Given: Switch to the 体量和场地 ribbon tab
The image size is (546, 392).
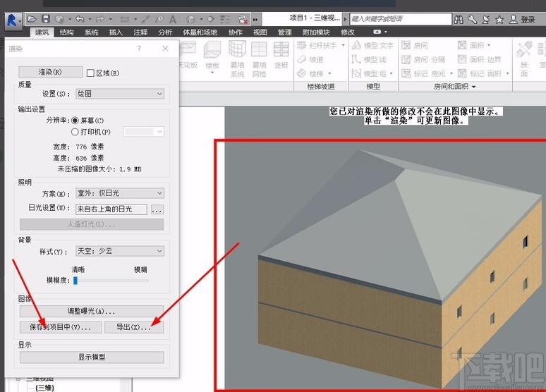Looking at the screenshot, I should [200, 32].
